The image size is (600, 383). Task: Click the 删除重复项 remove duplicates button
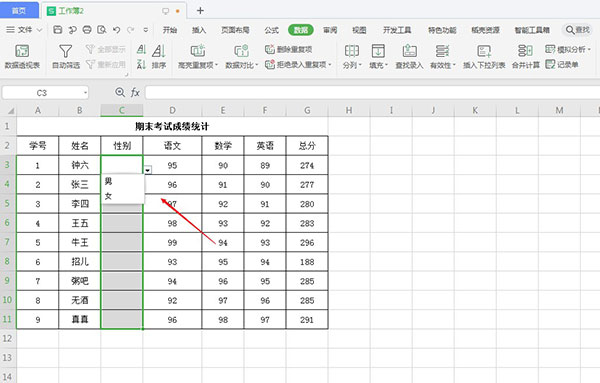(289, 49)
